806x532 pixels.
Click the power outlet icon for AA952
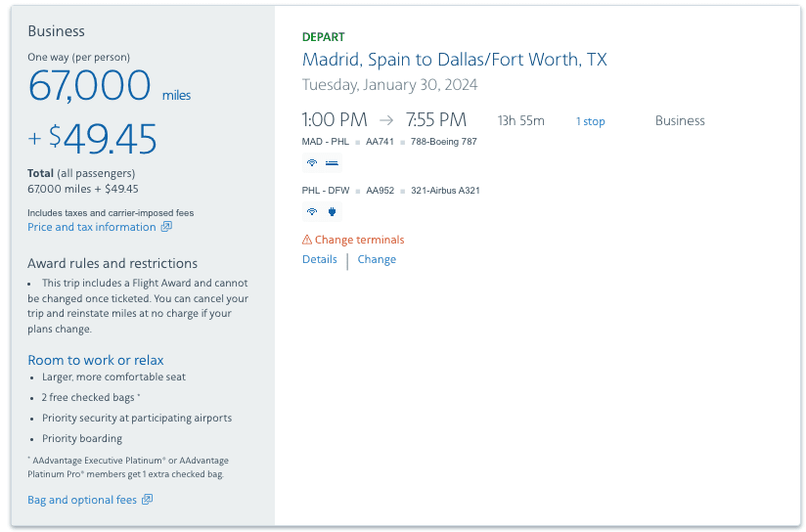tap(332, 212)
